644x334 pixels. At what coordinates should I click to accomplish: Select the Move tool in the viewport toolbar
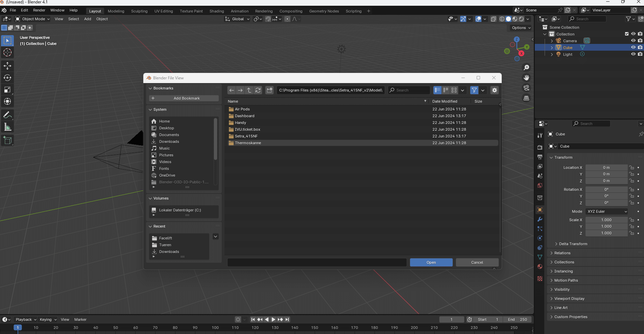point(7,66)
